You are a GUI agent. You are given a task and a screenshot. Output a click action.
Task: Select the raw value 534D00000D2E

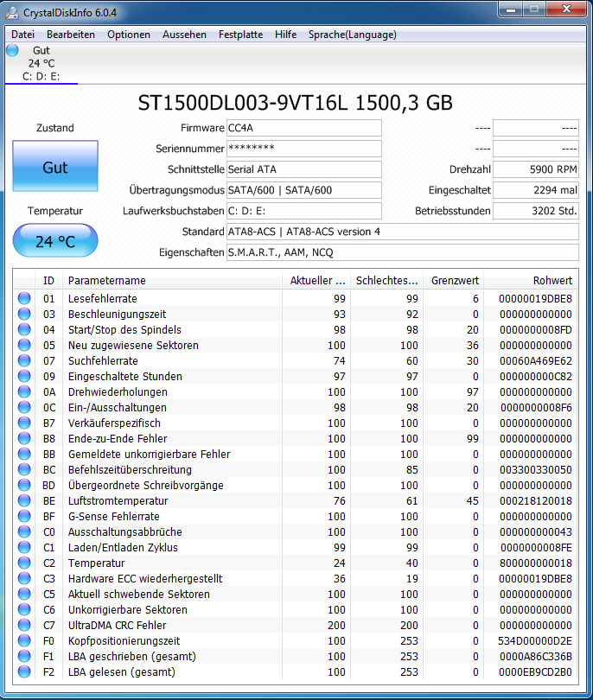(535, 641)
